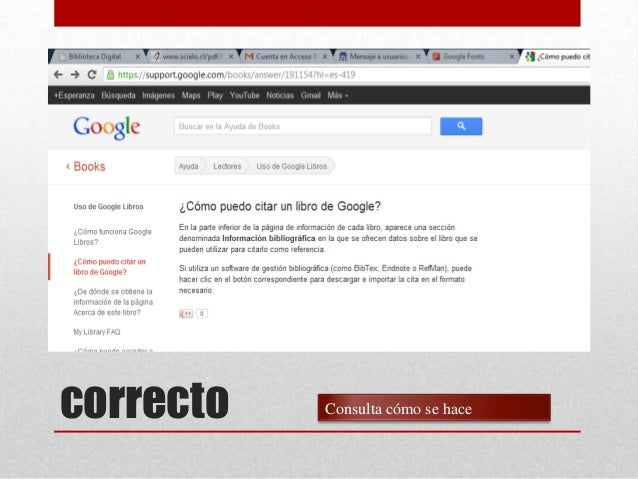Click the Ayuda breadcrumb
638x479 pixels.
click(188, 166)
